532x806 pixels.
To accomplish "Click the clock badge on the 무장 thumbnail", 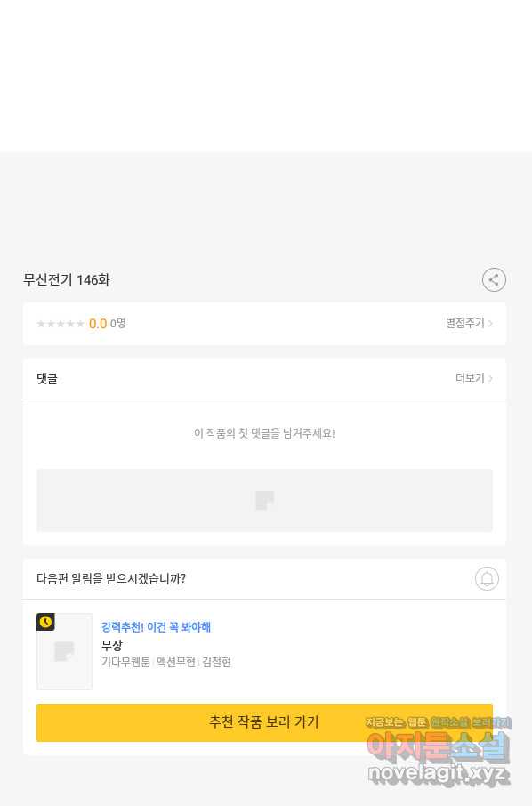I will (x=45, y=622).
